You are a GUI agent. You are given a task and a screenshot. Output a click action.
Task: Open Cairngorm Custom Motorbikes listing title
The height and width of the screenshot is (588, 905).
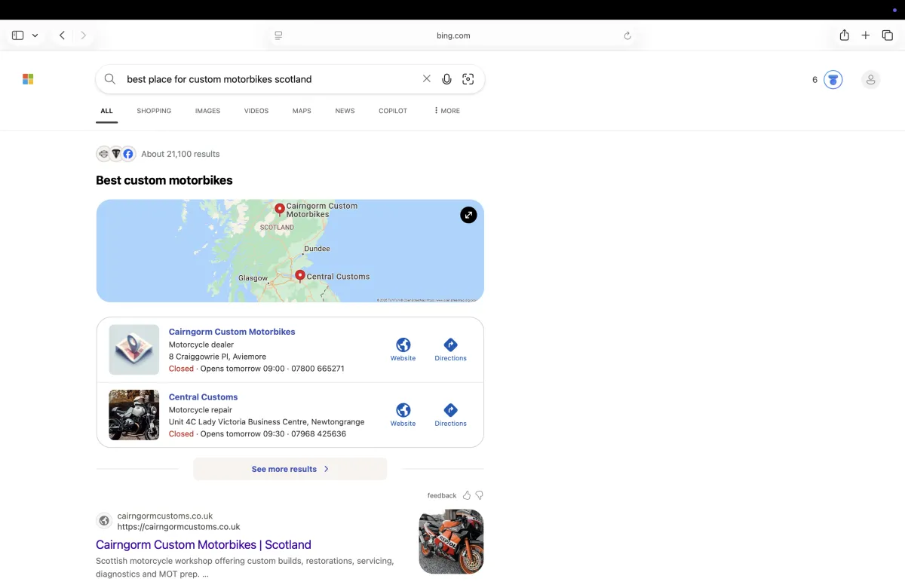click(x=232, y=332)
